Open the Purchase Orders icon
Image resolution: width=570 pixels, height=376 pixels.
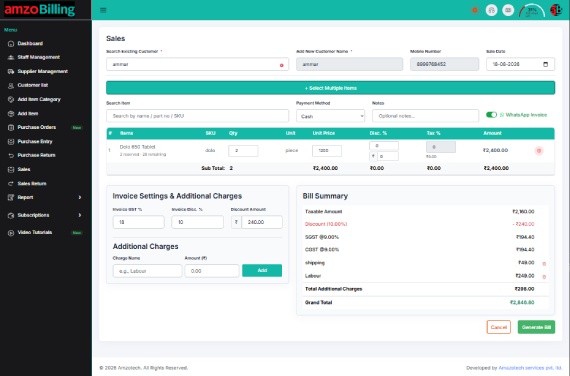pyautogui.click(x=11, y=128)
